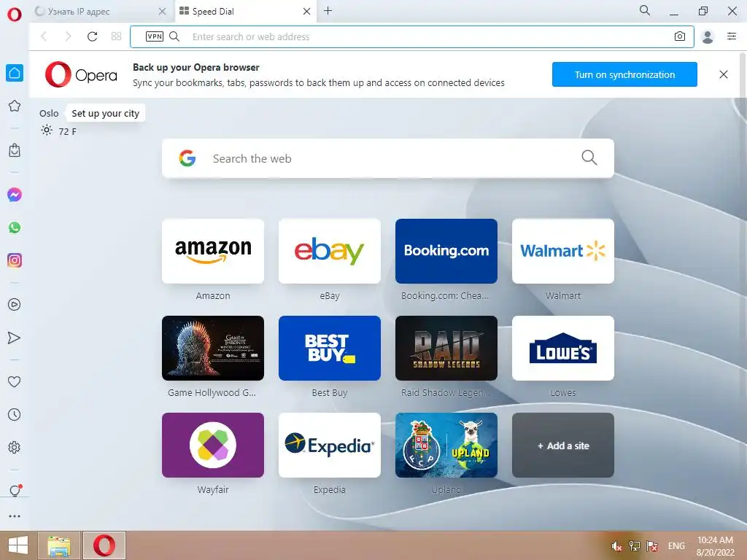Click the Add a site tile
The height and width of the screenshot is (560, 747).
[x=563, y=446]
